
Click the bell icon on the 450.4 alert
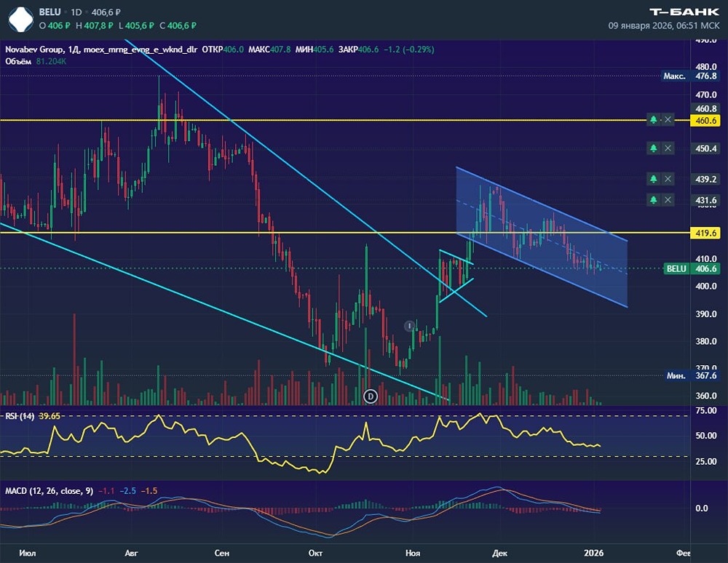(653, 148)
